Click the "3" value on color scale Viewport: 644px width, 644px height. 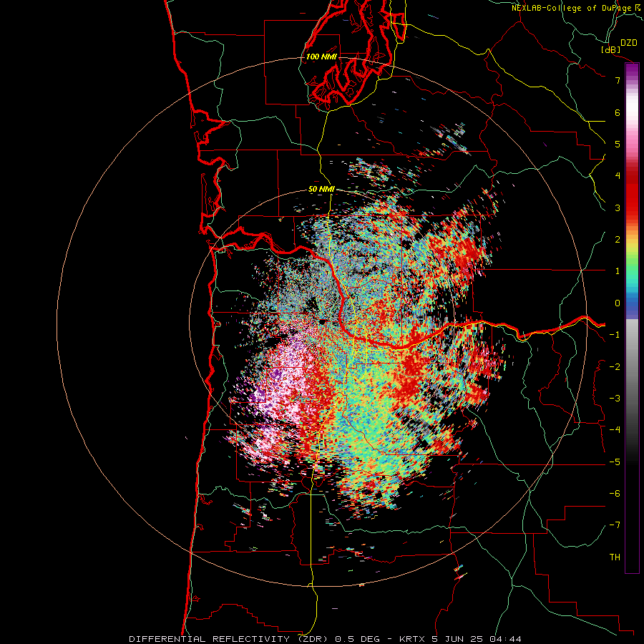pyautogui.click(x=618, y=208)
